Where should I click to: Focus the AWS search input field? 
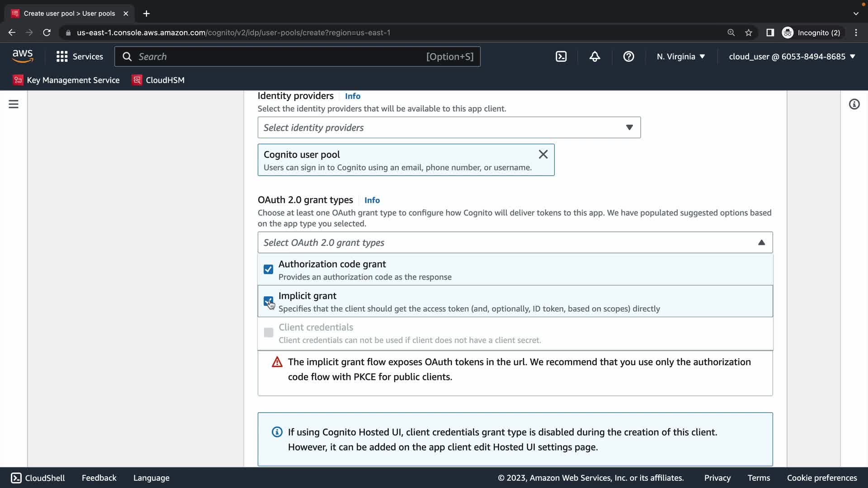[x=280, y=56]
